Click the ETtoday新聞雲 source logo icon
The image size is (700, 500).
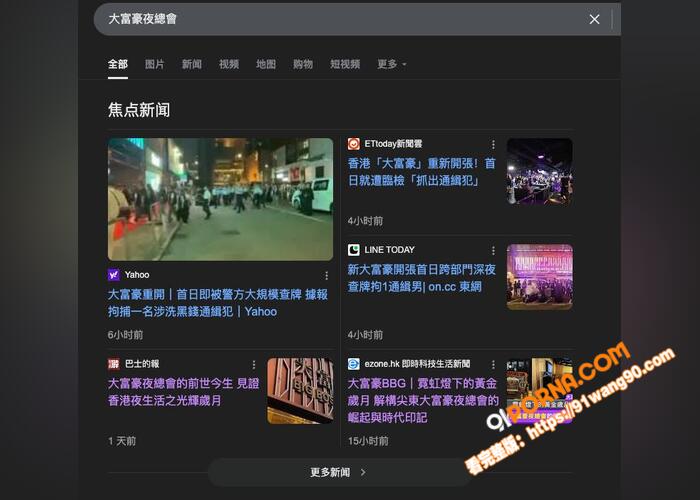pyautogui.click(x=354, y=144)
